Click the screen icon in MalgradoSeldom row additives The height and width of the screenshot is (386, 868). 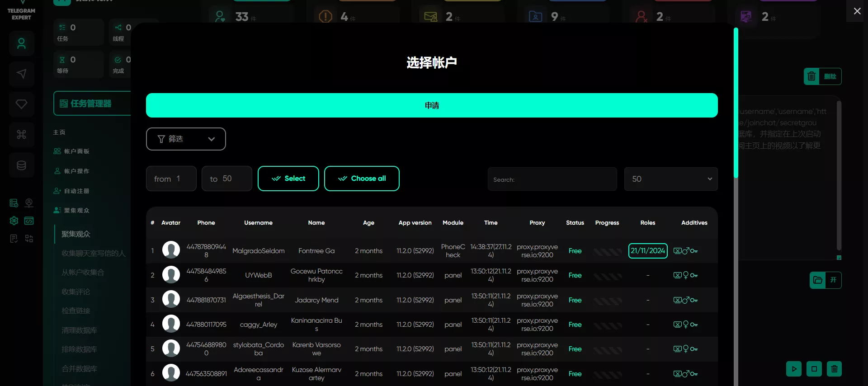coord(677,251)
